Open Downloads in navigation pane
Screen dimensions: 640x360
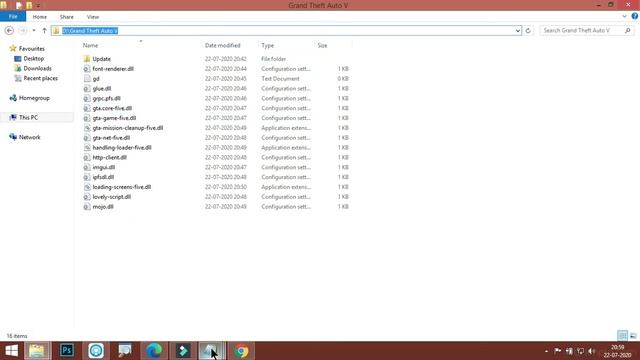pos(37,68)
